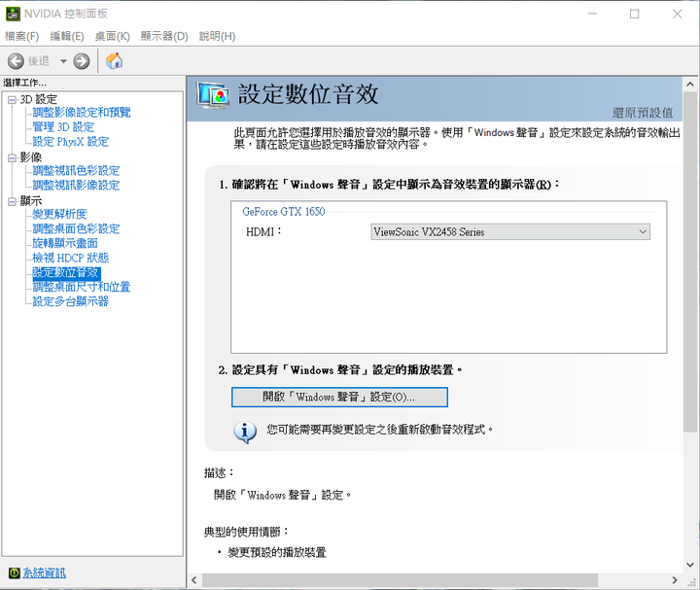Click the GeForce GTX 1650 group label
Viewport: 700px width, 590px height.
point(284,212)
